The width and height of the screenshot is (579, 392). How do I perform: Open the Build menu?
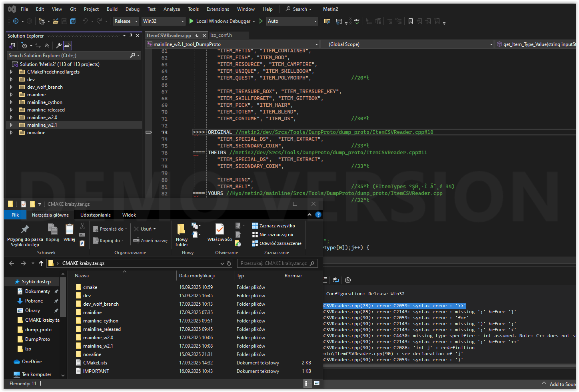point(112,9)
